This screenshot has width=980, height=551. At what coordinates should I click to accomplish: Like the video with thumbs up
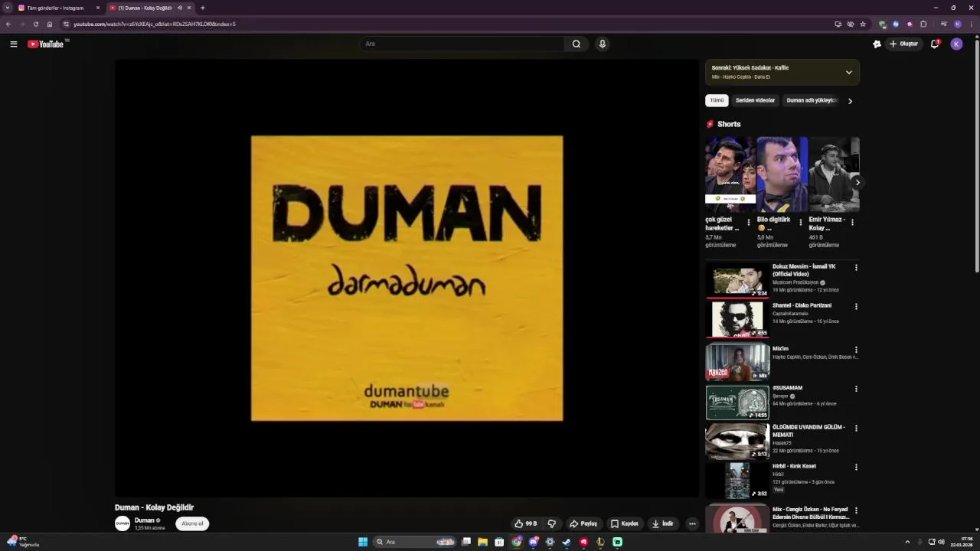point(525,523)
